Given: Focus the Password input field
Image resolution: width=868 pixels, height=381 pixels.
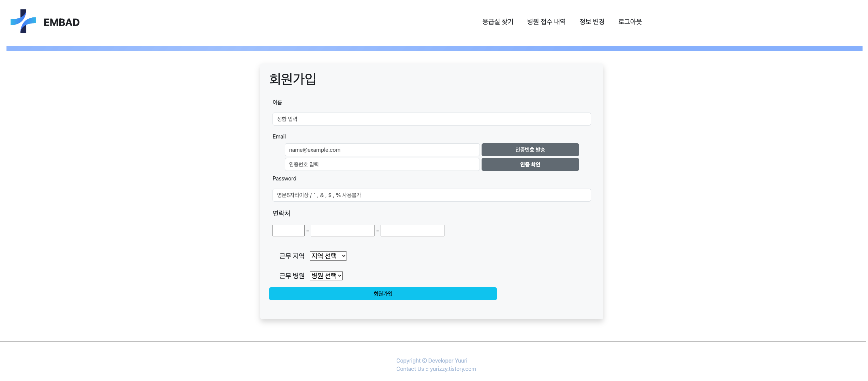Looking at the screenshot, I should pyautogui.click(x=431, y=195).
